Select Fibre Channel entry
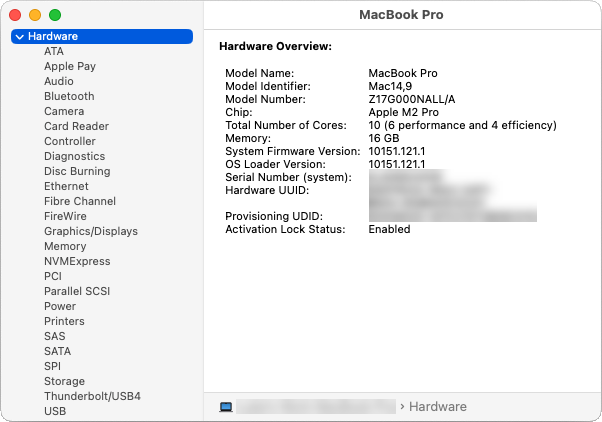 [80, 201]
